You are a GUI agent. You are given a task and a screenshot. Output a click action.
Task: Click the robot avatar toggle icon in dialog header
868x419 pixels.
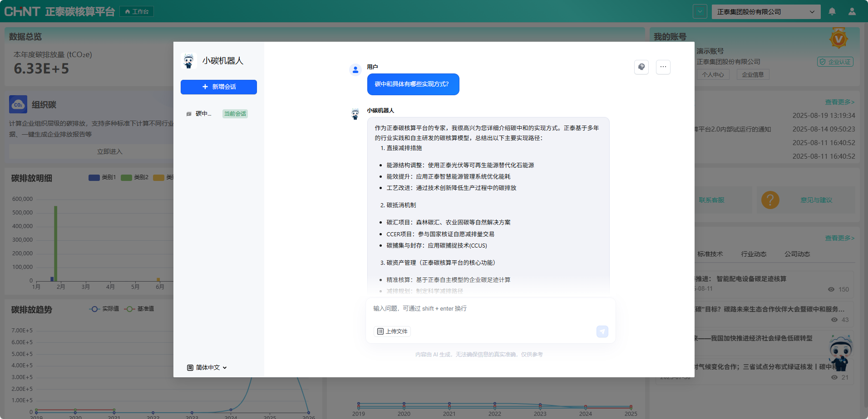point(641,67)
